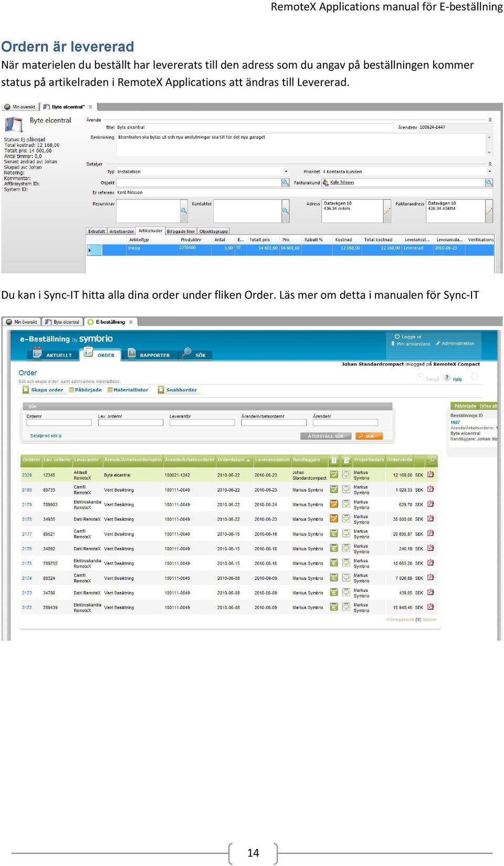The width and height of the screenshot is (504, 866).
Task: Click Snabborder link
Action: click(177, 390)
